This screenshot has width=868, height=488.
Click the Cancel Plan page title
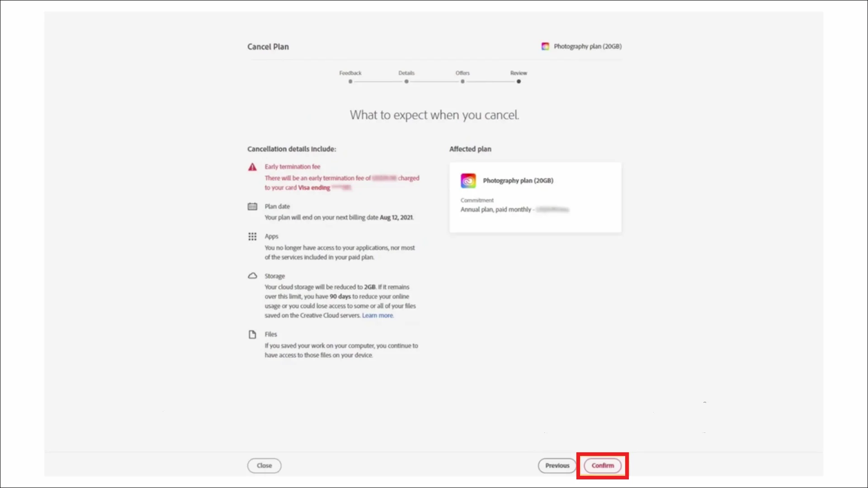[x=268, y=47]
